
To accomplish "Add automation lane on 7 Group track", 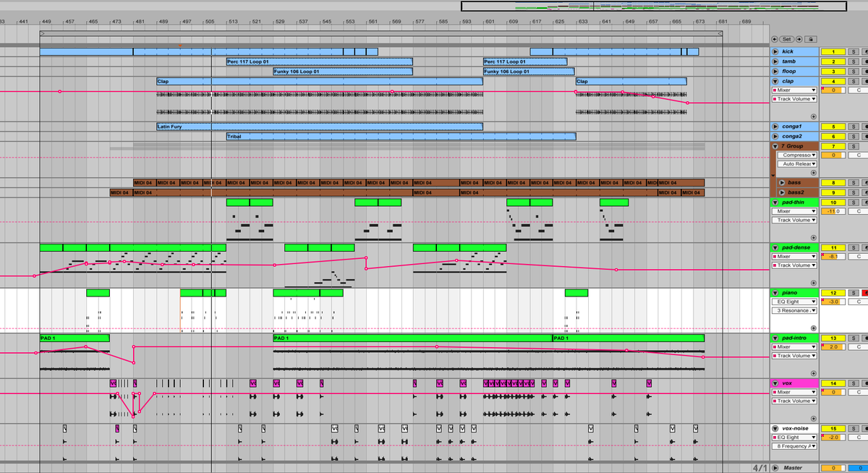I will [813, 174].
